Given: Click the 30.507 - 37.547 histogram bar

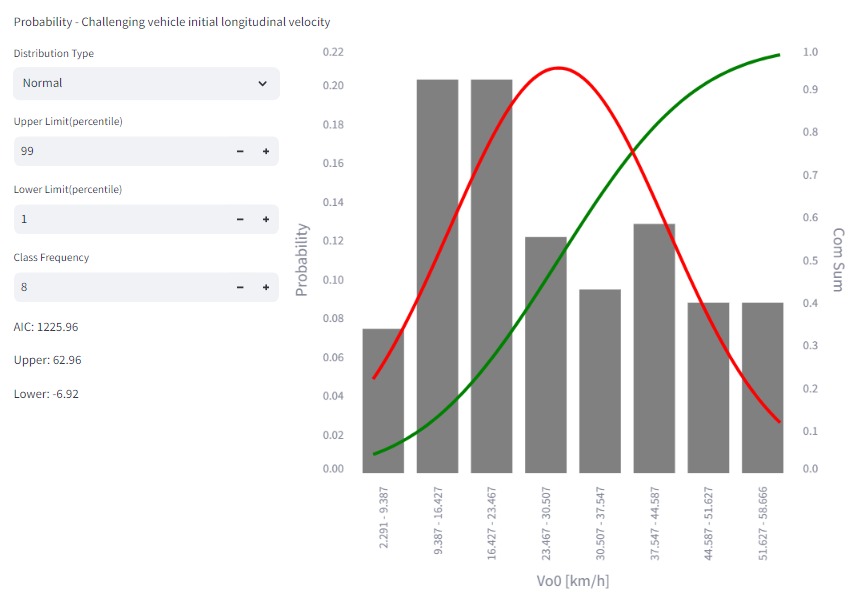Looking at the screenshot, I should tap(600, 380).
